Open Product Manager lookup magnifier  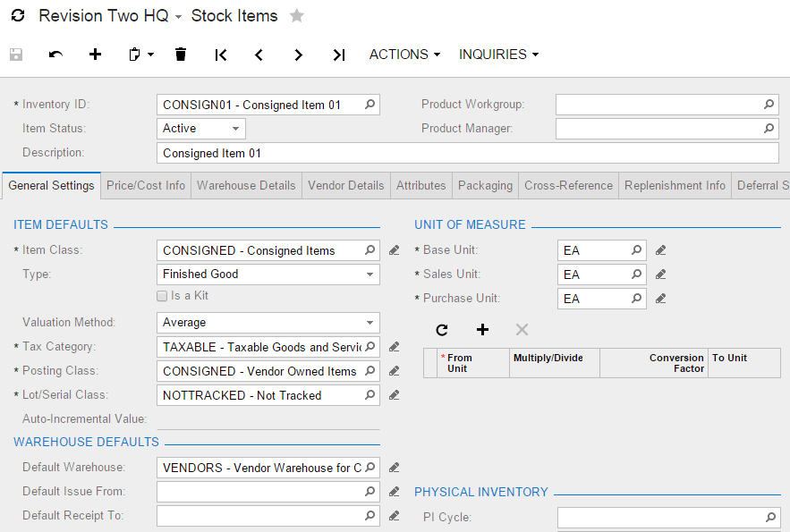769,129
